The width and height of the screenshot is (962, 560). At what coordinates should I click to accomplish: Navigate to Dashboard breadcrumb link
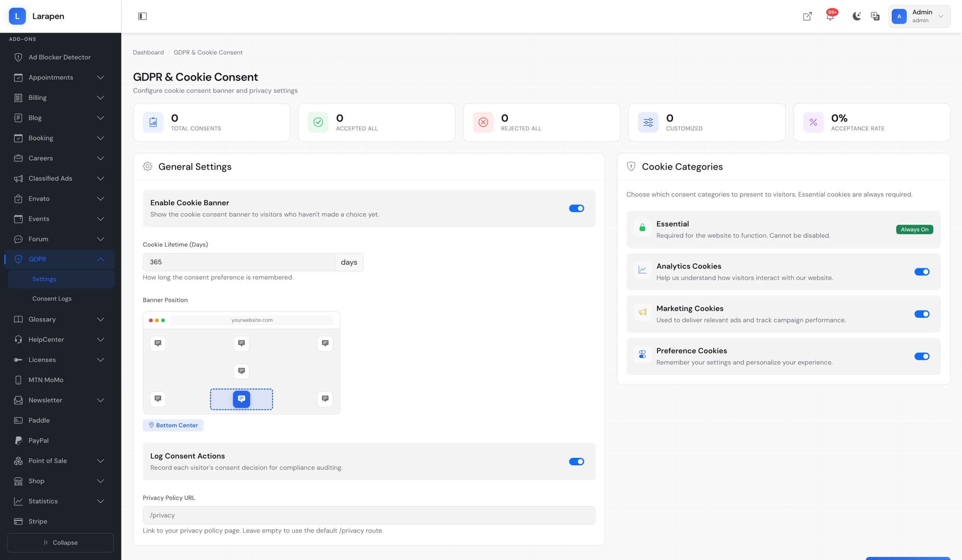click(x=148, y=52)
